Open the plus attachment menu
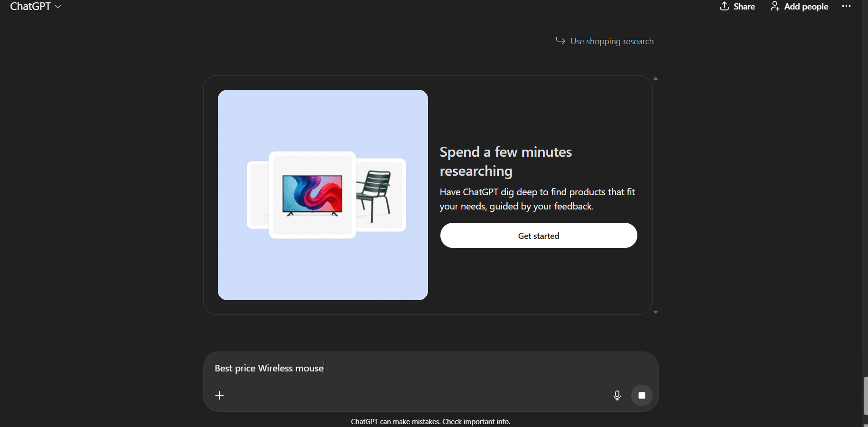Screen dimensions: 868x427 tap(219, 396)
